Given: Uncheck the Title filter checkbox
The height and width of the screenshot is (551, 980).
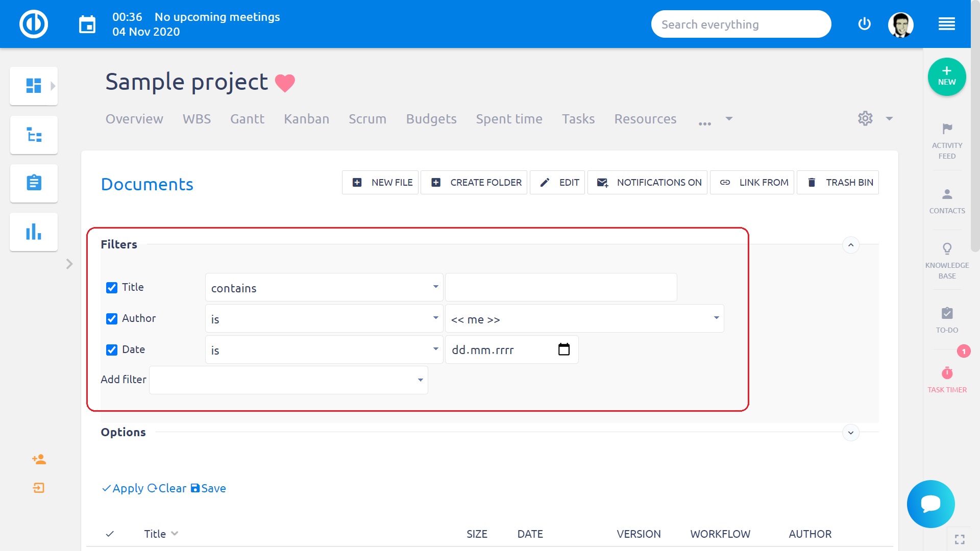Looking at the screenshot, I should click(x=112, y=288).
